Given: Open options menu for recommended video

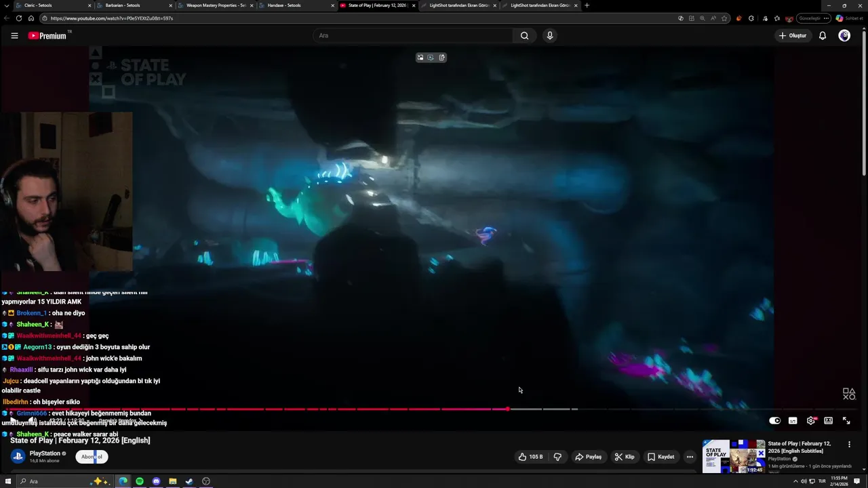Looking at the screenshot, I should click(x=849, y=445).
